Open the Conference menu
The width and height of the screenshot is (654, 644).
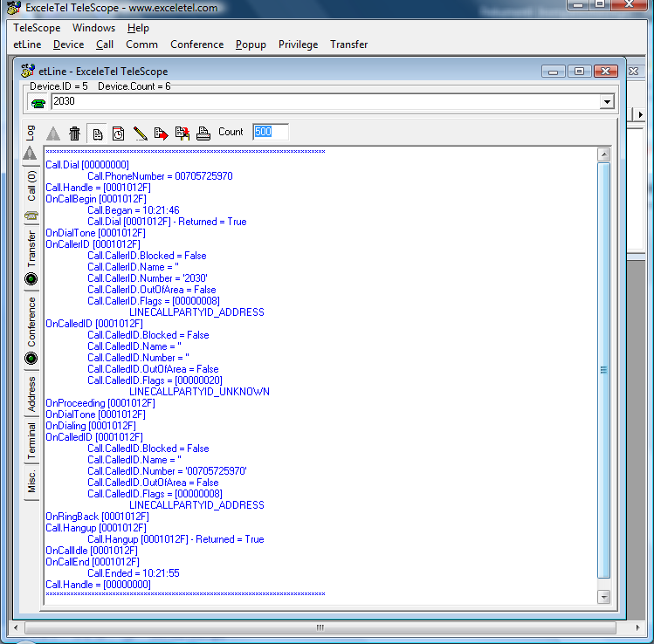pyautogui.click(x=196, y=45)
